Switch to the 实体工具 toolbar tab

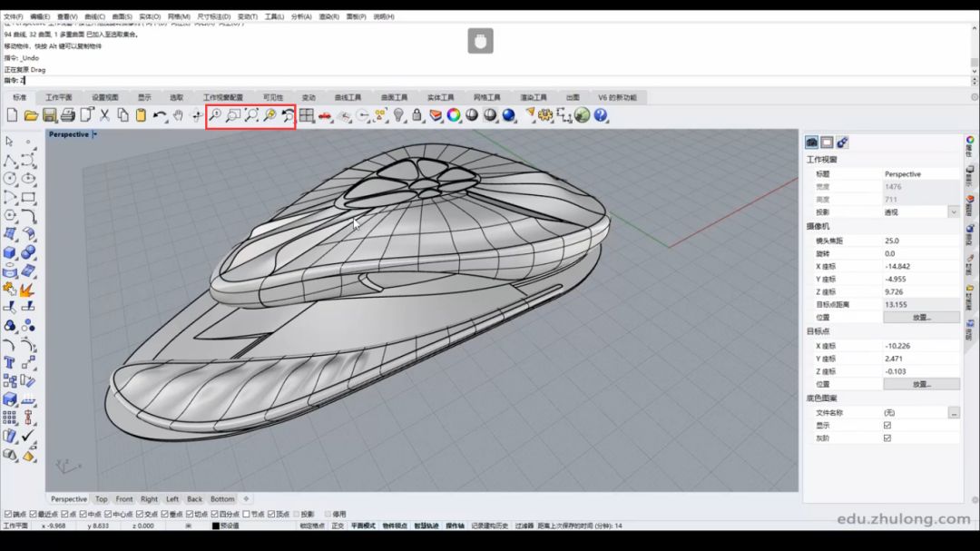coord(441,97)
